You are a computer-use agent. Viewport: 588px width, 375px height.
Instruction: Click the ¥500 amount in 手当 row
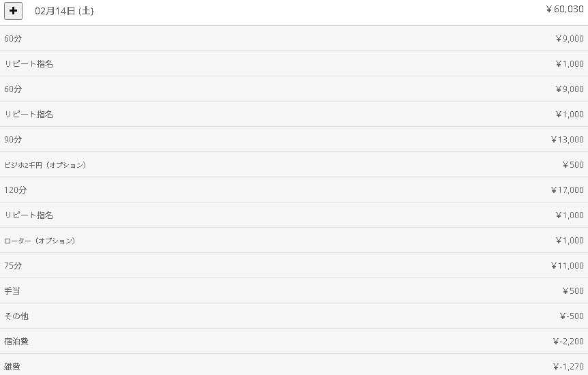click(573, 291)
